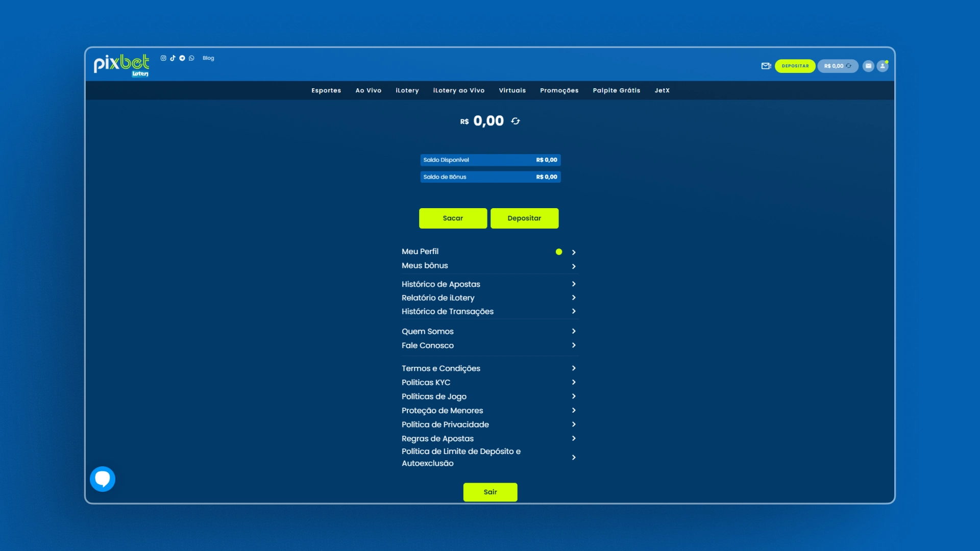Expand Meu Perfil with its chevron
This screenshot has height=551, width=980.
[574, 252]
